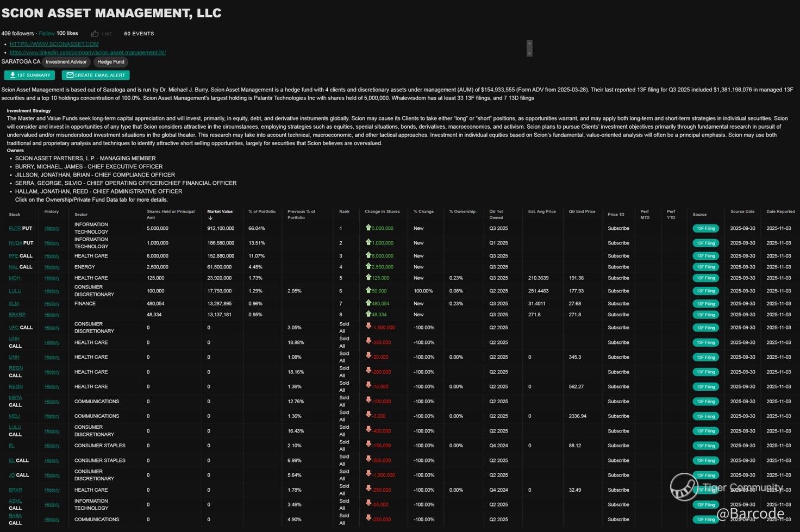Sort by Source Date header

point(742,211)
